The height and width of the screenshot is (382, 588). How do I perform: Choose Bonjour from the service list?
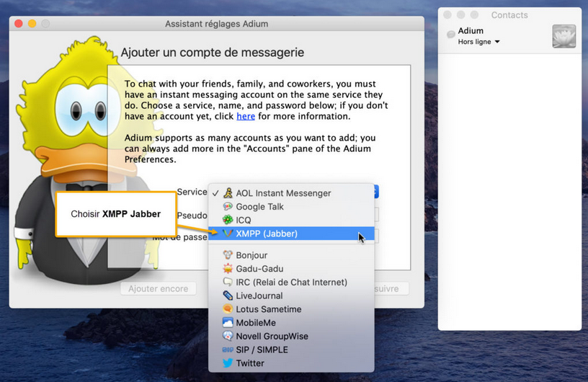click(x=291, y=255)
